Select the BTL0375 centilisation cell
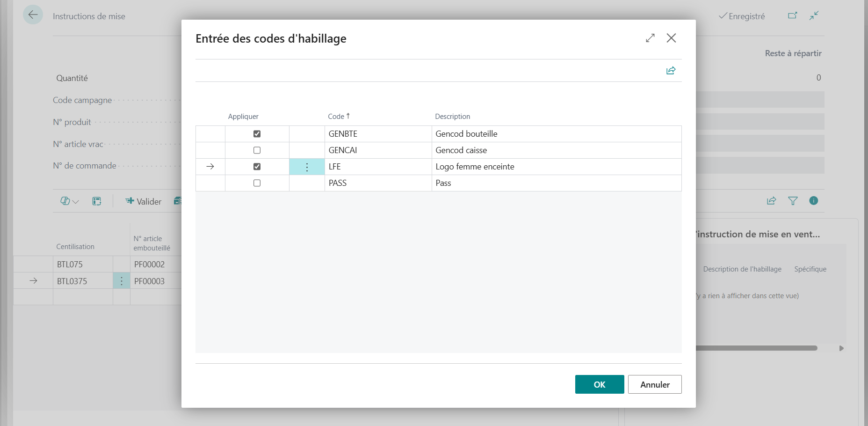 [x=83, y=281]
